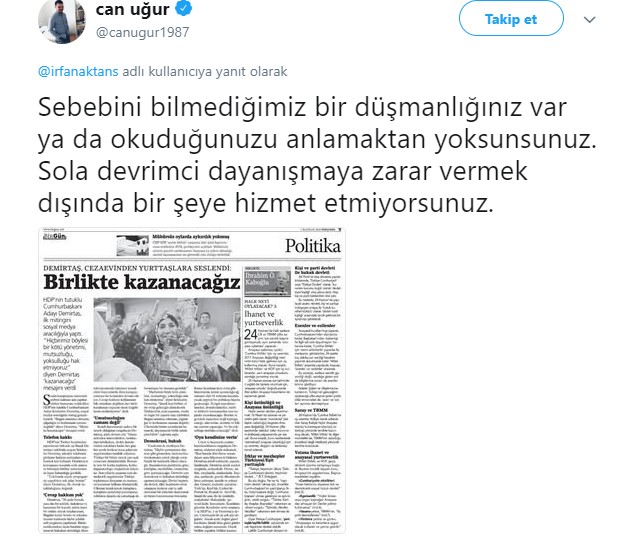Click 'Kişi ve parti devleti' heading in right column
This screenshot has width=625, height=541.
tap(315, 270)
